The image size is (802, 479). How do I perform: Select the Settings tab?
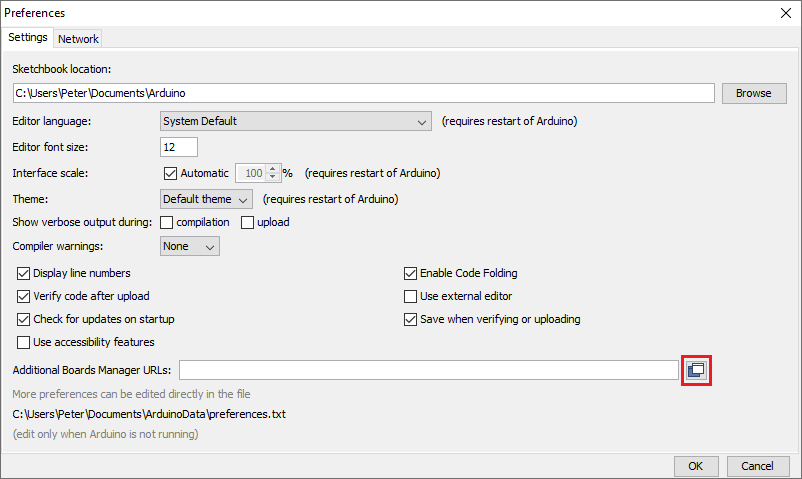point(28,38)
